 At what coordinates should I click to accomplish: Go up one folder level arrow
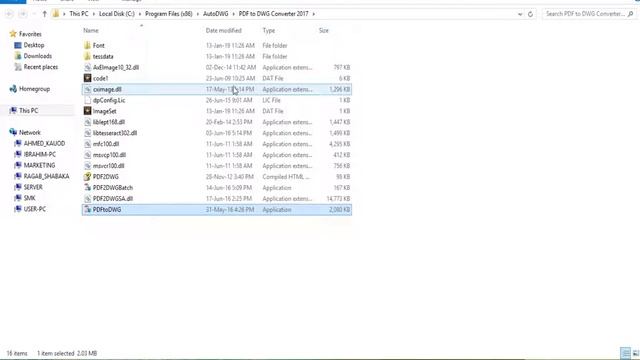(44, 14)
